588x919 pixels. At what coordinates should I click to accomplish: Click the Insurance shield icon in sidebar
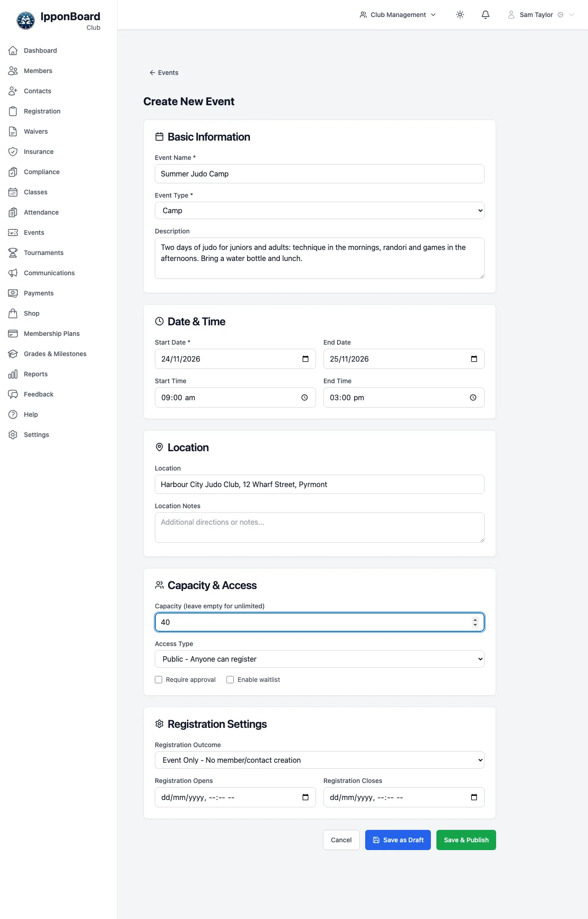[13, 152]
